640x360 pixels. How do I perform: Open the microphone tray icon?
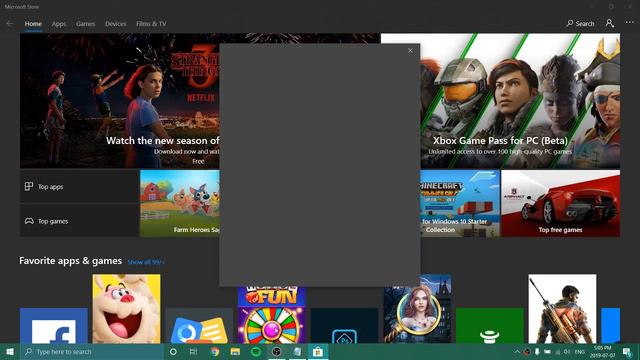537,352
